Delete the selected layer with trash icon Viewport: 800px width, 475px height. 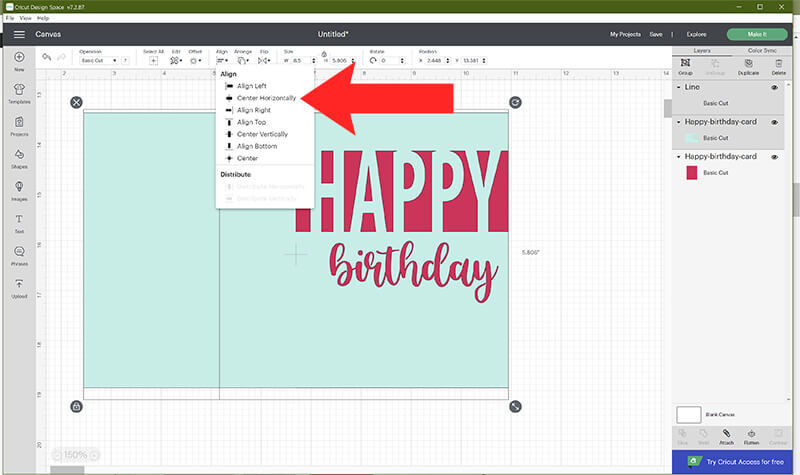[x=778, y=68]
